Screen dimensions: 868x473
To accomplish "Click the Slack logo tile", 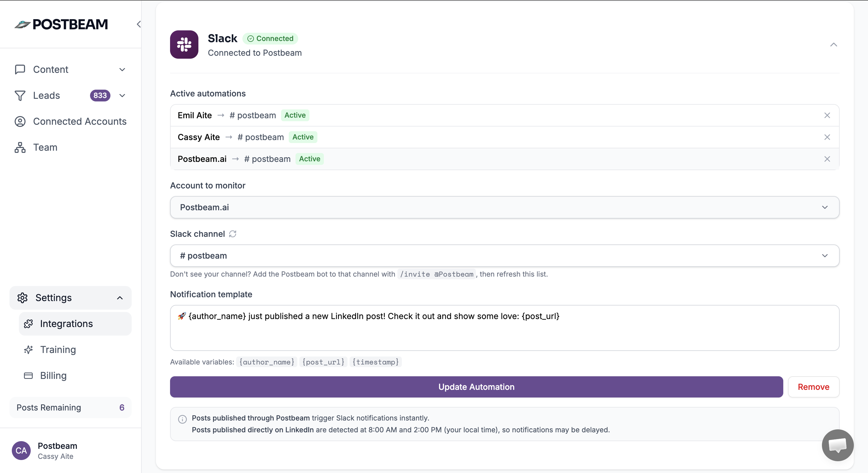I will tap(184, 45).
